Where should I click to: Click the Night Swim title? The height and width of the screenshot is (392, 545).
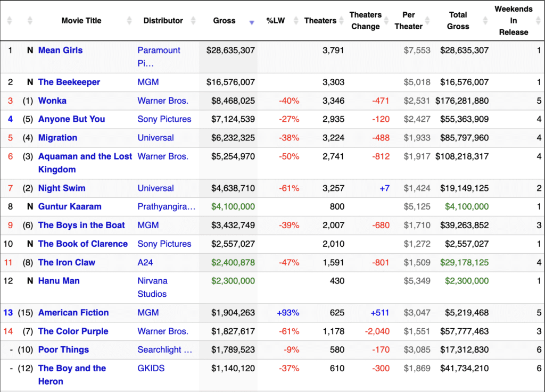coord(62,188)
